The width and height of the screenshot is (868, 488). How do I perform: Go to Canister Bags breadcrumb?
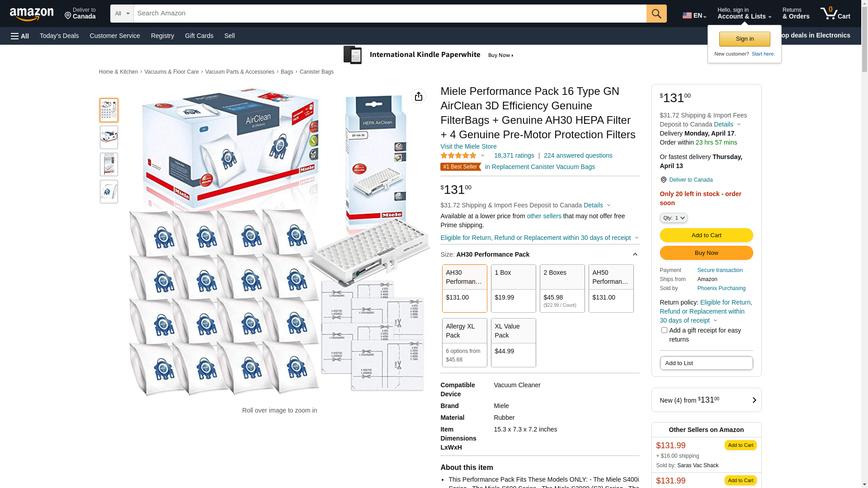pos(316,72)
